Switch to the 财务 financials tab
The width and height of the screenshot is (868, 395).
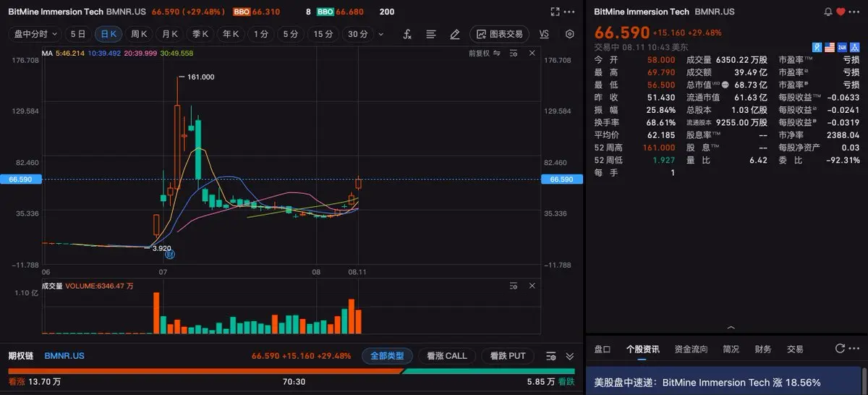pyautogui.click(x=763, y=349)
